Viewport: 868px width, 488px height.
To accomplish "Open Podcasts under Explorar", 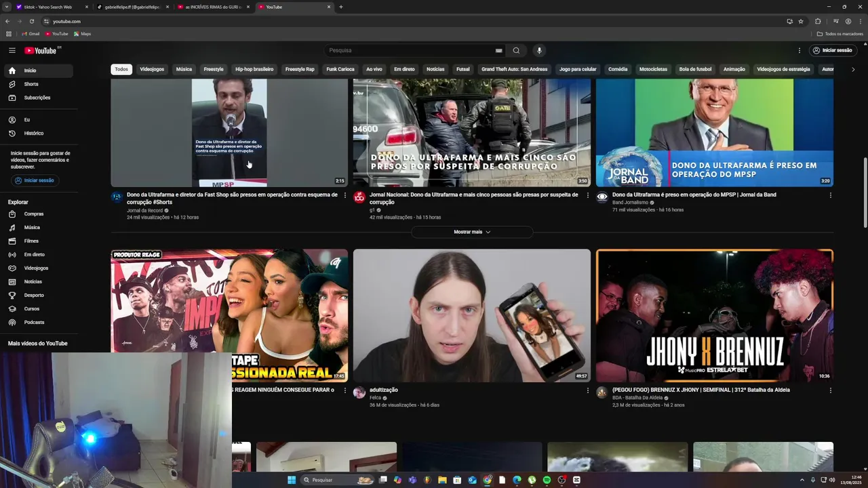I will click(x=37, y=323).
